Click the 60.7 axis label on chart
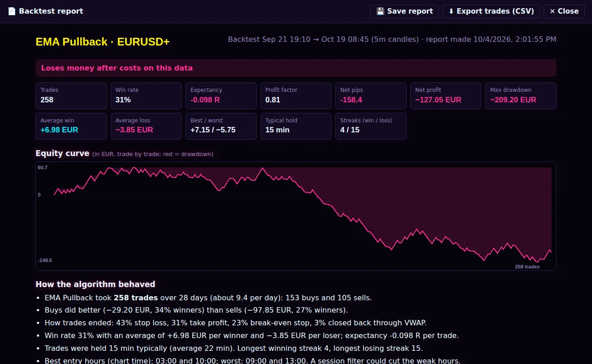 (42, 167)
